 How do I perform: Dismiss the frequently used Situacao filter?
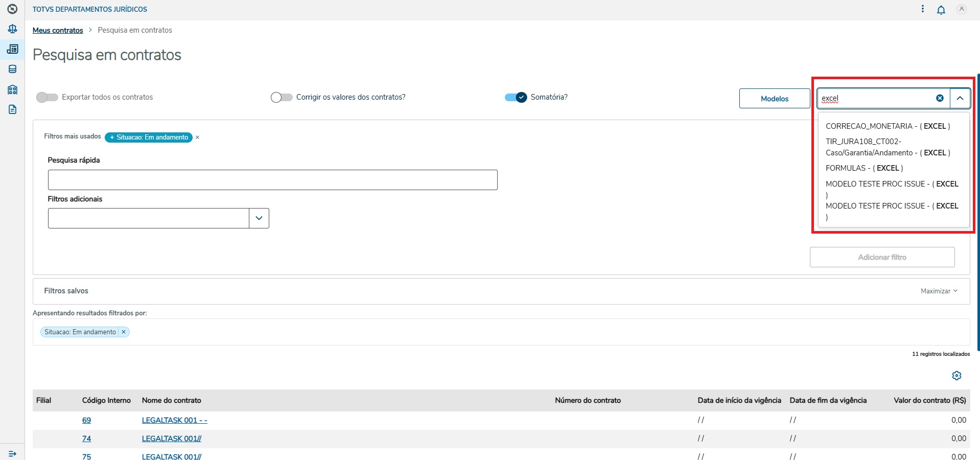197,137
